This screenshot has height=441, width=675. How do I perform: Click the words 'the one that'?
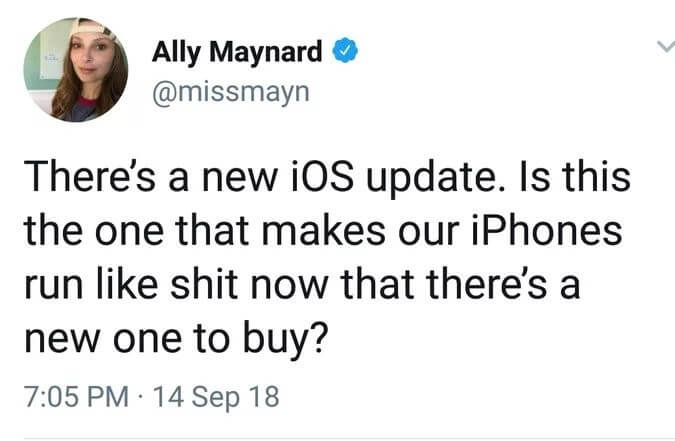pyautogui.click(x=136, y=230)
